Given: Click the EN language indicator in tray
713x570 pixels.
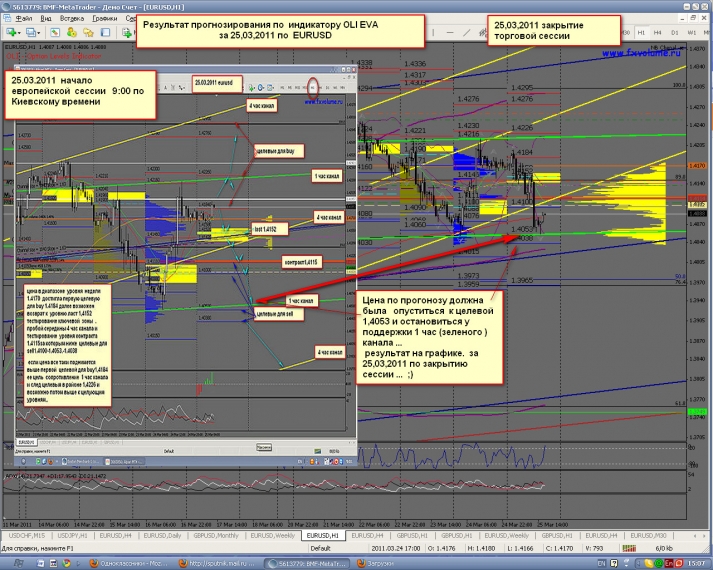Looking at the screenshot, I should 602,564.
